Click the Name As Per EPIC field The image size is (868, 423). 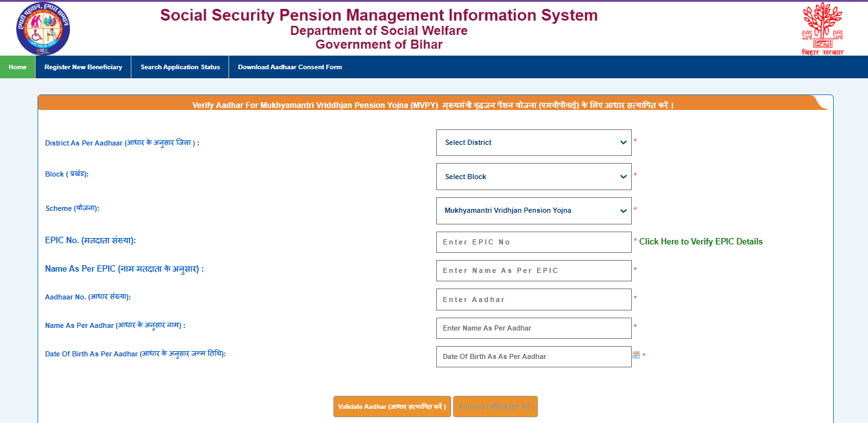533,270
